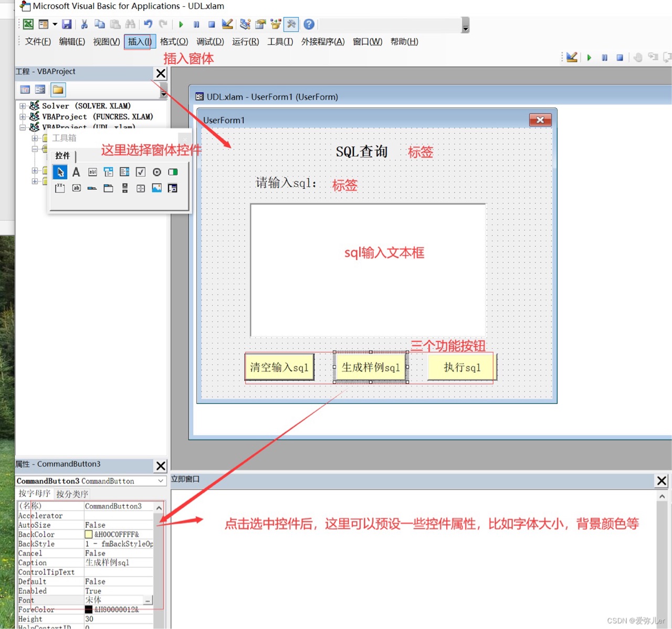The width and height of the screenshot is (672, 629).
Task: Click View Object icon in project panel
Action: click(x=40, y=90)
